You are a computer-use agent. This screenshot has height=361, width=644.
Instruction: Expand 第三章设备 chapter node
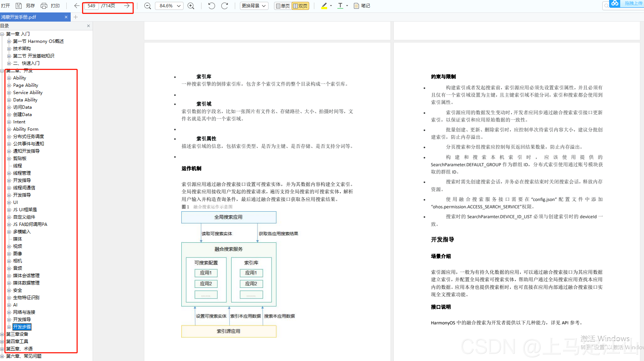[x=2, y=334]
